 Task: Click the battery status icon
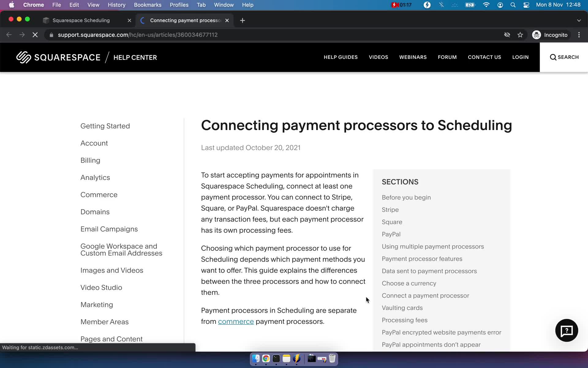(x=470, y=5)
